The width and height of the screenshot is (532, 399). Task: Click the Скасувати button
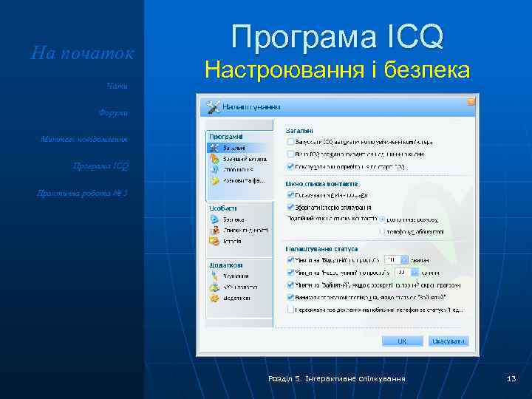pyautogui.click(x=449, y=341)
